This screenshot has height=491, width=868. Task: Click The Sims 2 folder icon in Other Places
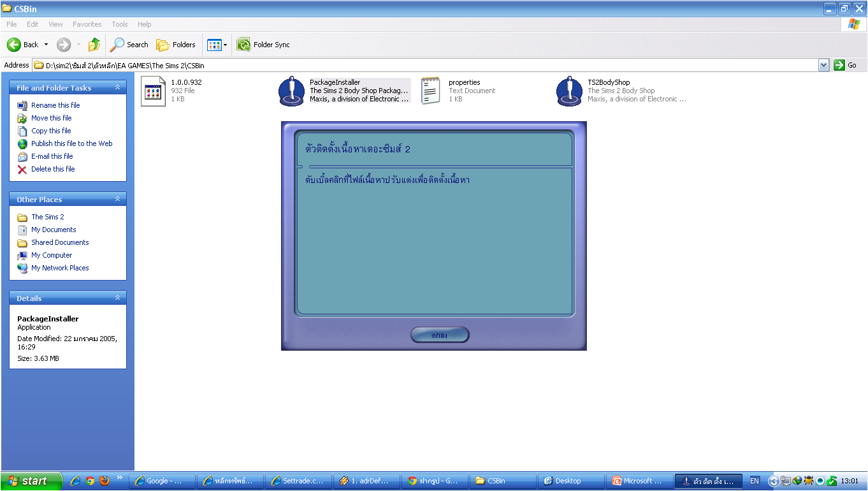pos(23,217)
